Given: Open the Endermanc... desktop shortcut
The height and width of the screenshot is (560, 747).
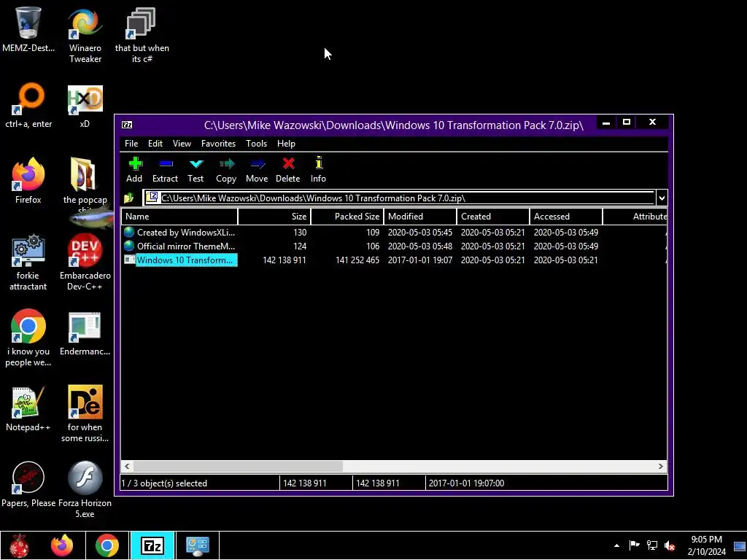Looking at the screenshot, I should (85, 334).
